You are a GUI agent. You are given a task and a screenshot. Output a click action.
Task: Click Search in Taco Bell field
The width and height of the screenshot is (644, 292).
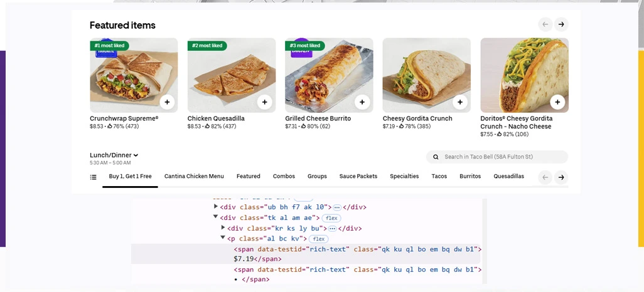[497, 157]
